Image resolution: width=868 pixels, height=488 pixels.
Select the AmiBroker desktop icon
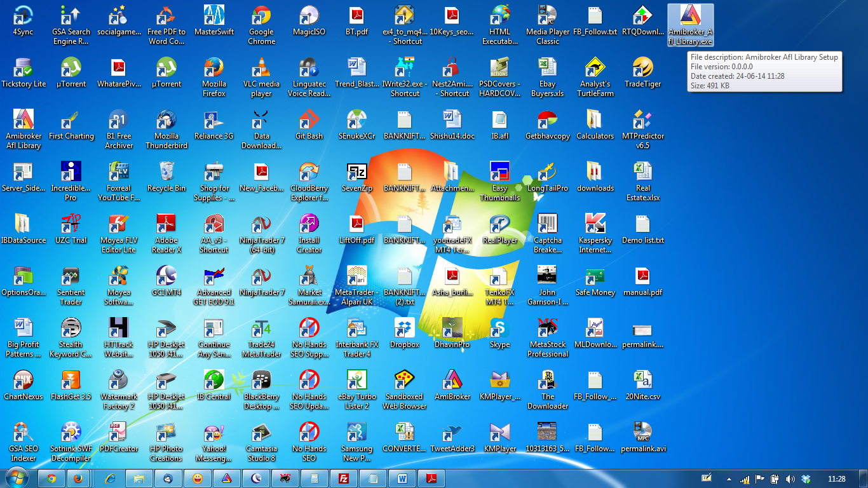pos(452,385)
